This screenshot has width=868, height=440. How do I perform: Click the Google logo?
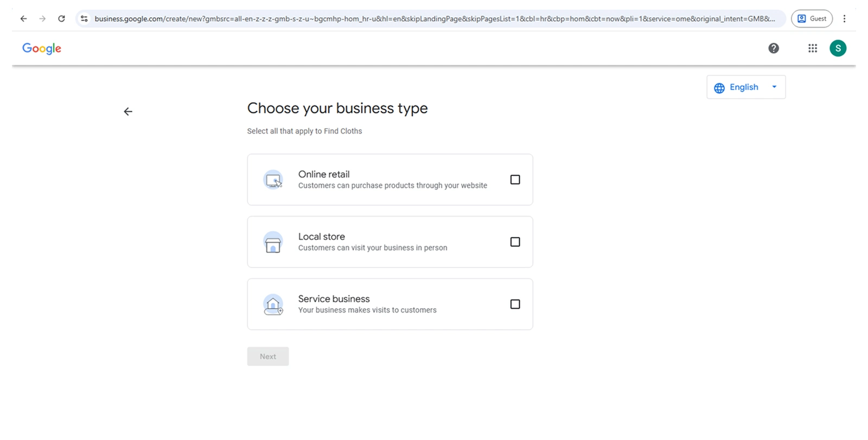pyautogui.click(x=42, y=48)
